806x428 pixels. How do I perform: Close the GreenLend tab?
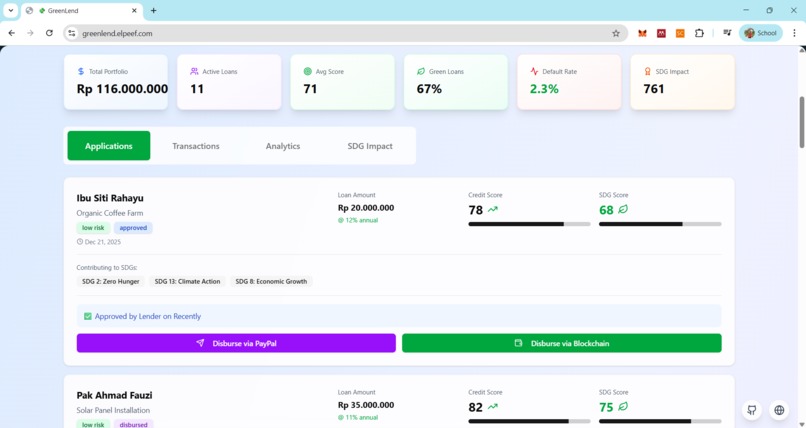(134, 10)
